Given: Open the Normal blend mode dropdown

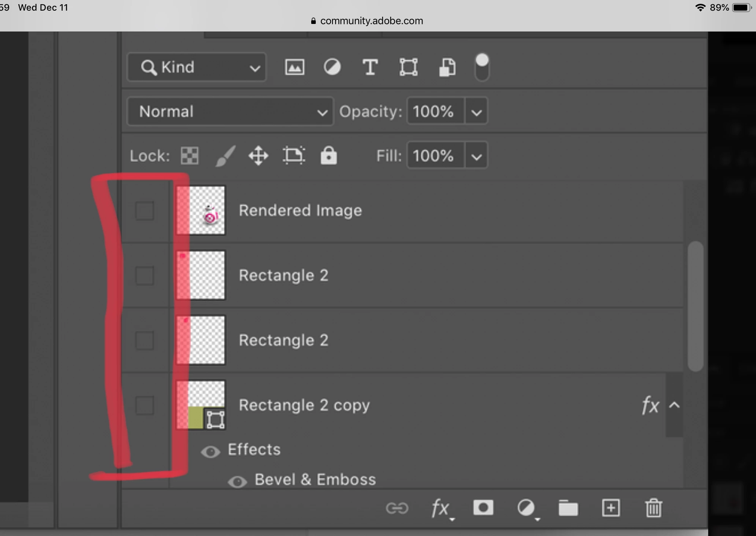Looking at the screenshot, I should [x=230, y=112].
